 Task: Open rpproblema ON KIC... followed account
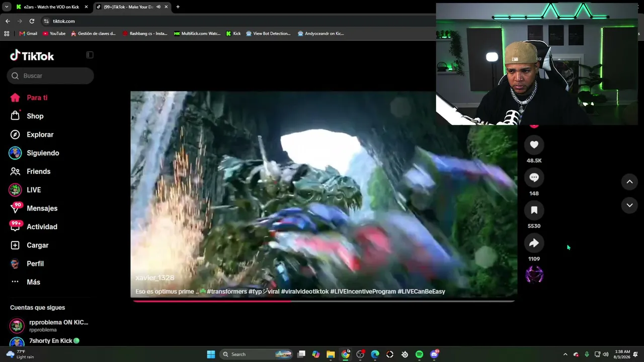[50, 326]
